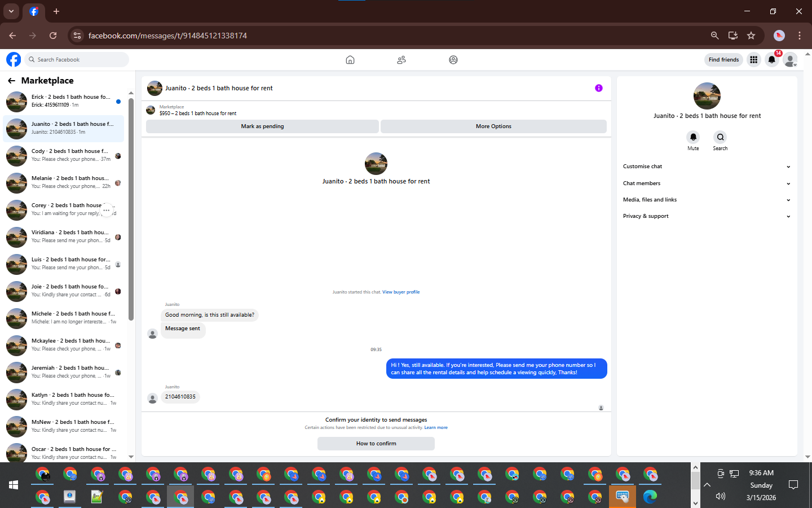Open the tab search dropdown arrow

pos(11,11)
